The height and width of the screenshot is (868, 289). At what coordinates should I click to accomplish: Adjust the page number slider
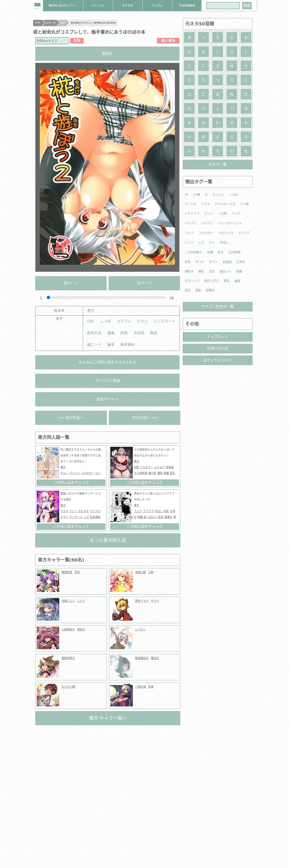[x=106, y=297]
